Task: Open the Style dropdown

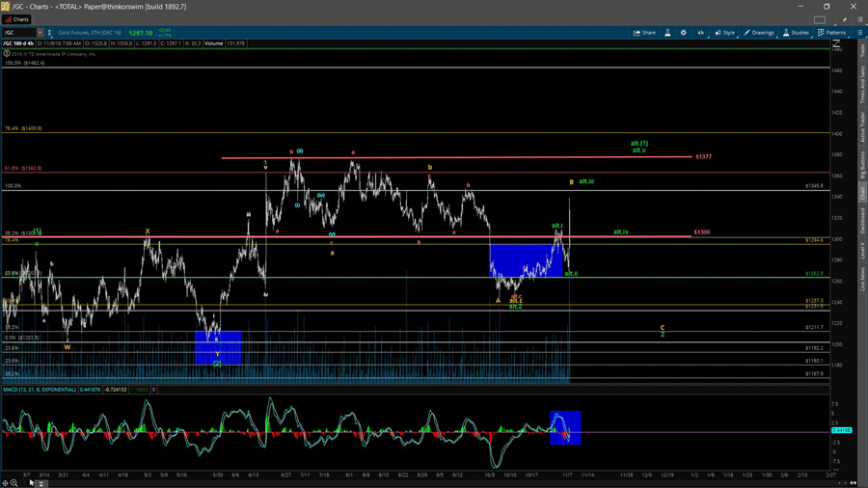Action: 725,33
